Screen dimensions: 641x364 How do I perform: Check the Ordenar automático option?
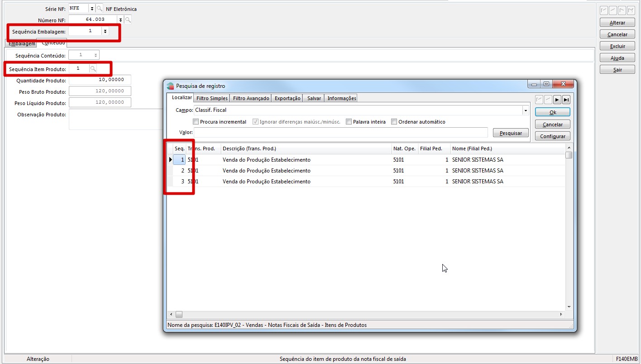pos(394,122)
